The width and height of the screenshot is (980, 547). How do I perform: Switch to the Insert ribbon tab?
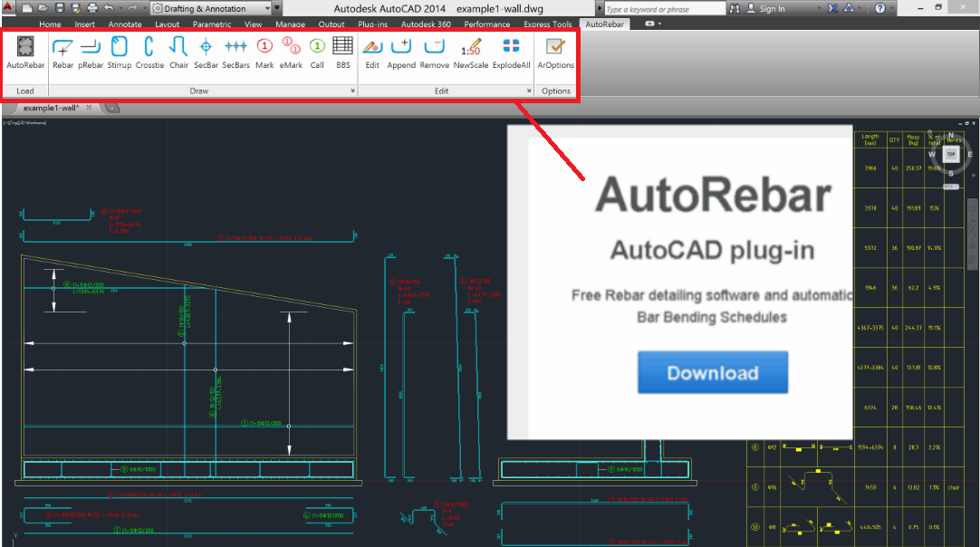pos(84,24)
